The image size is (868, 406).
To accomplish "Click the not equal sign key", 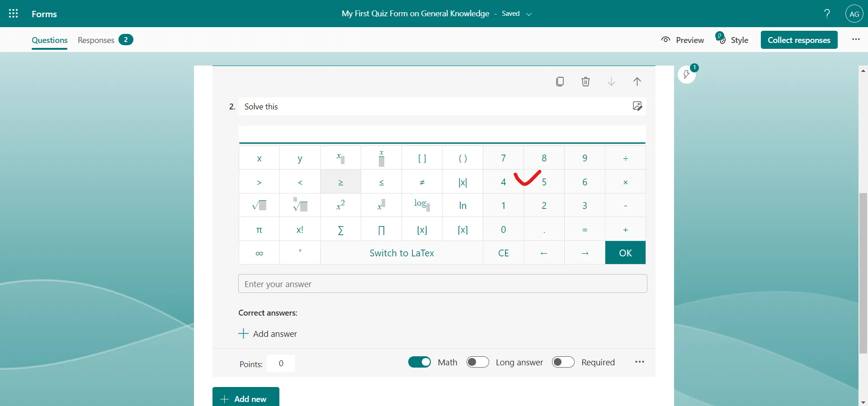I will pos(422,182).
